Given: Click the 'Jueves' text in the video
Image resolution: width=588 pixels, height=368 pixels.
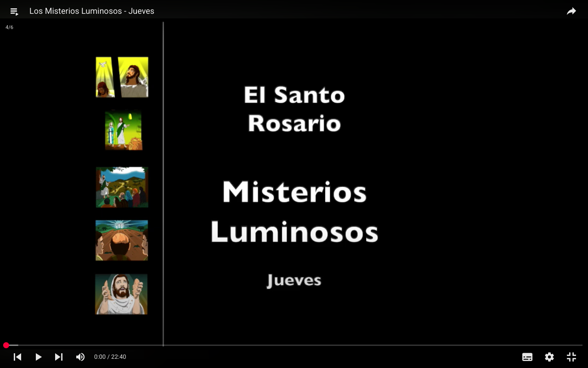Looking at the screenshot, I should 294,280.
